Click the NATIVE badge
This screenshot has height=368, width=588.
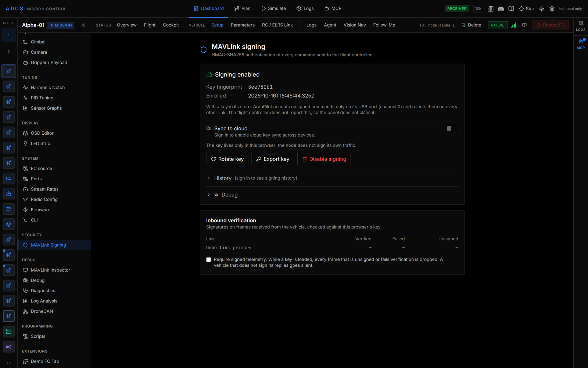(x=498, y=25)
